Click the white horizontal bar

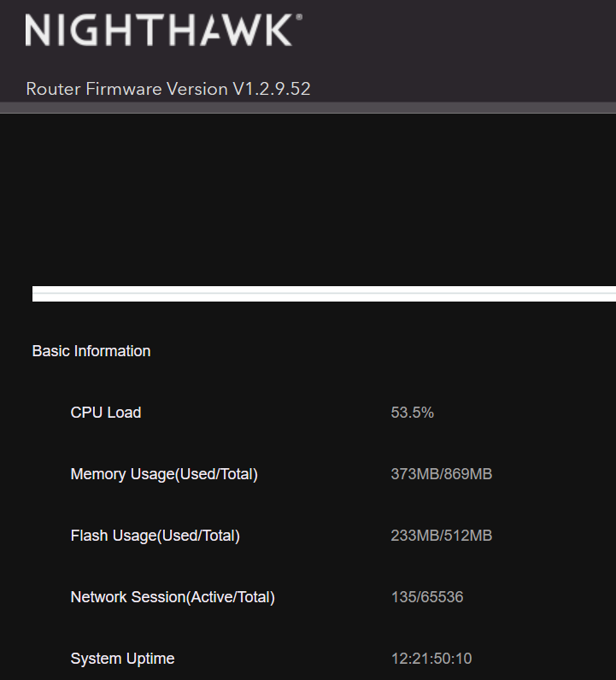[x=324, y=294]
